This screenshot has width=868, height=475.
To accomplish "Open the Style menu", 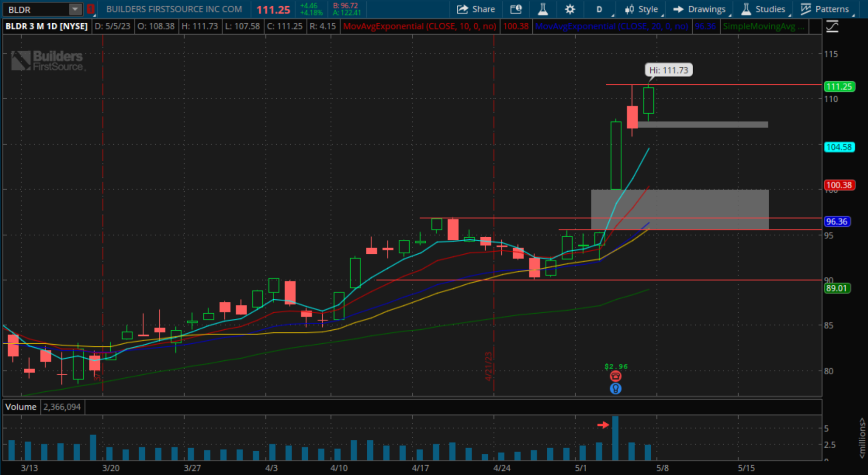I will click(x=641, y=9).
